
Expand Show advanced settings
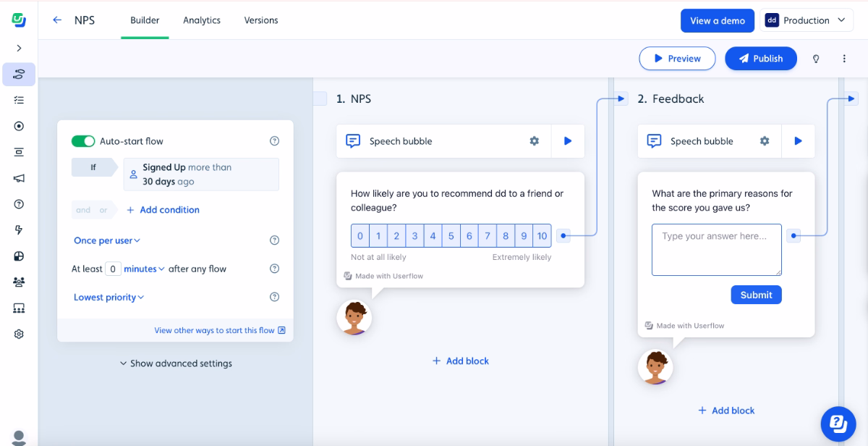176,363
